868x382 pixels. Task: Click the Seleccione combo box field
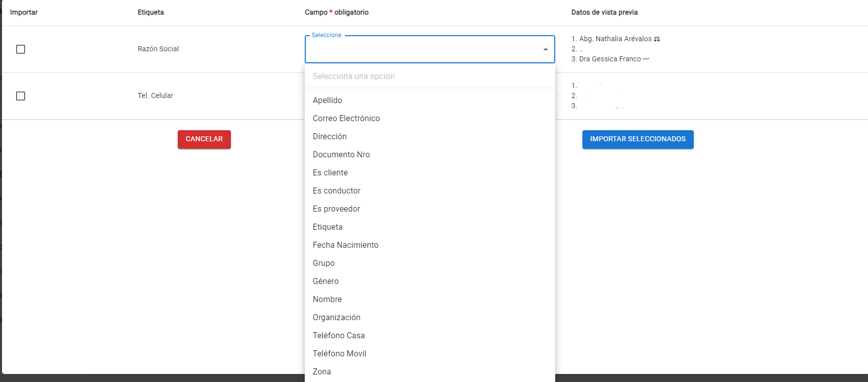[430, 49]
